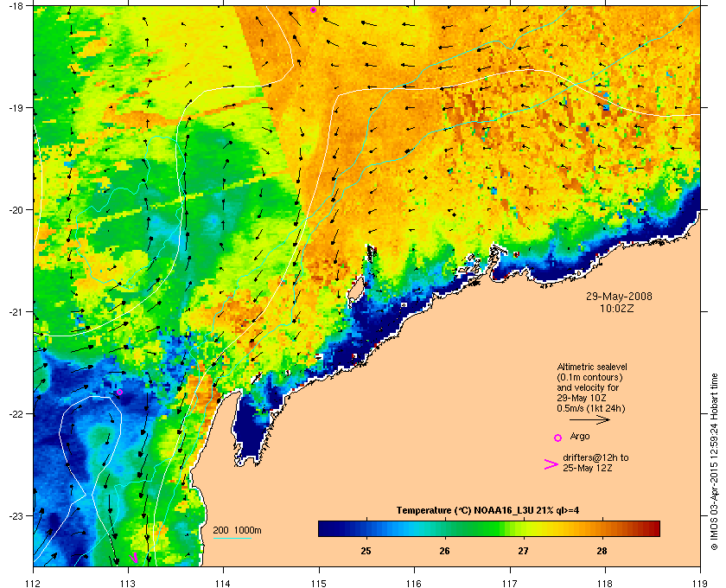Click the Argo float marker near 115°E
The width and height of the screenshot is (726, 588).
[x=314, y=10]
